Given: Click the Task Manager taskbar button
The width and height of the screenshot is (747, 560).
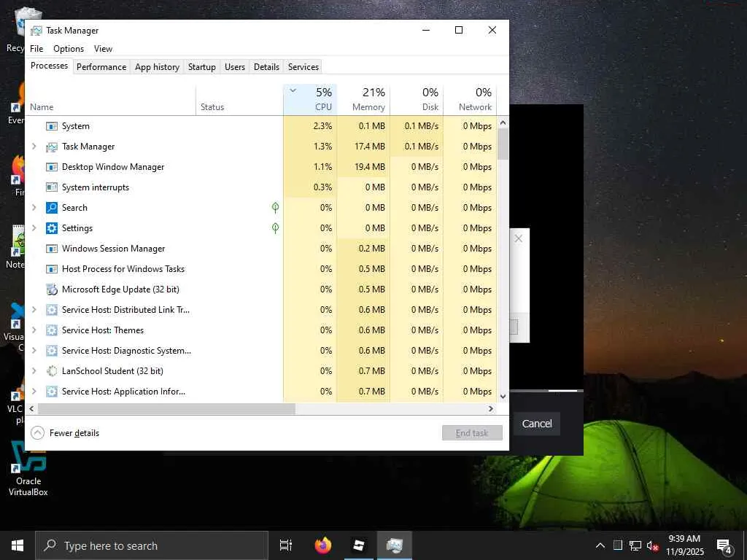Looking at the screenshot, I should click(x=395, y=545).
